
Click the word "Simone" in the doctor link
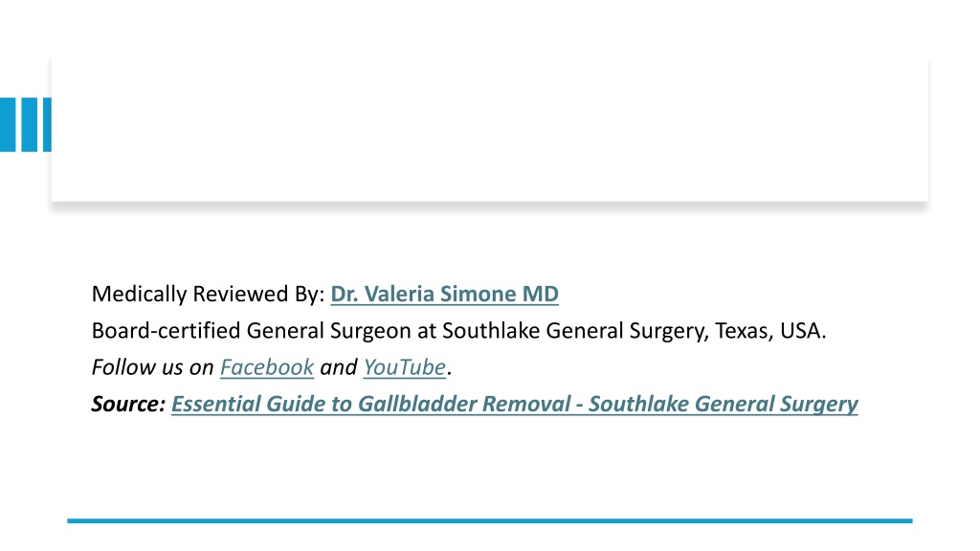point(477,294)
